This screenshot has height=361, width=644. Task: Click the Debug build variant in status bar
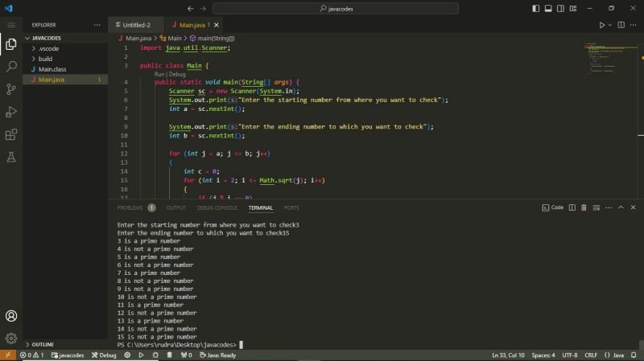(104, 355)
